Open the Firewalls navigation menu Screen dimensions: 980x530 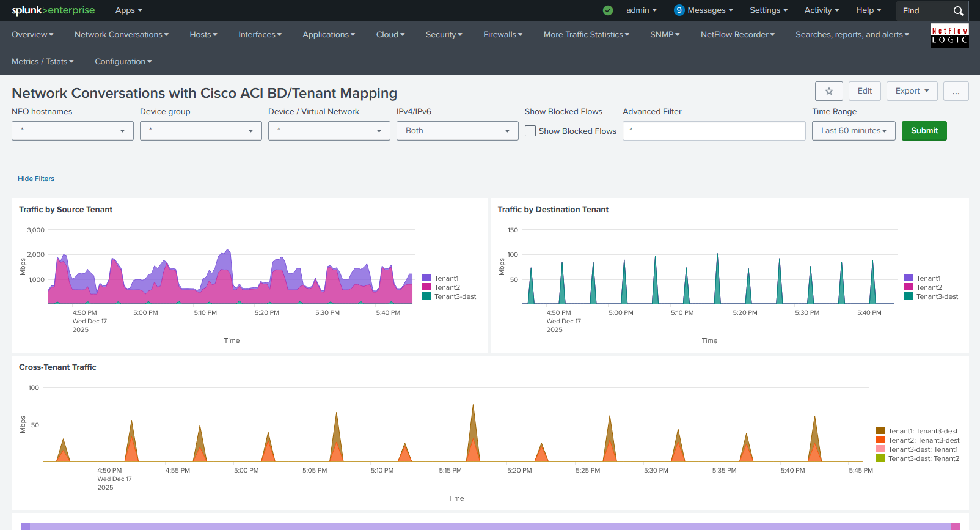pyautogui.click(x=502, y=35)
